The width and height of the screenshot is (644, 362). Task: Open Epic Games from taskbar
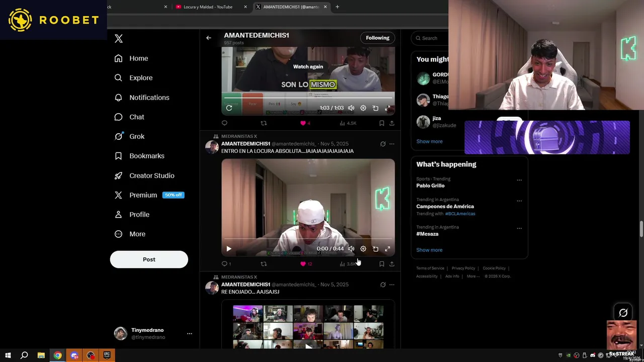click(x=107, y=355)
